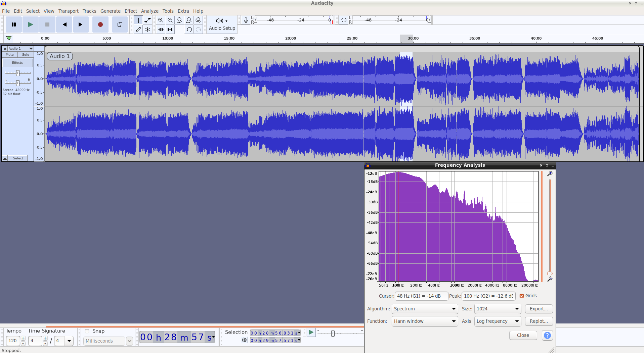The image size is (644, 353).
Task: Click the Tempo value field
Action: (13, 341)
